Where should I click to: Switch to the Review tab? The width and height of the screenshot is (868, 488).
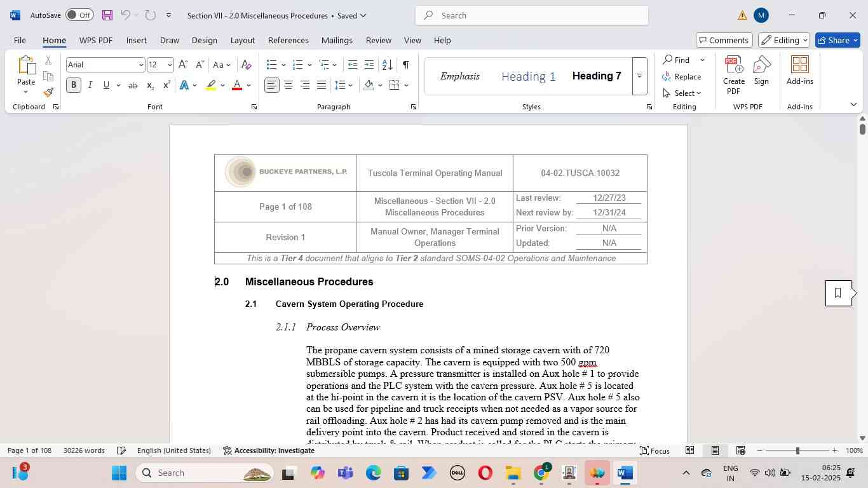(379, 40)
